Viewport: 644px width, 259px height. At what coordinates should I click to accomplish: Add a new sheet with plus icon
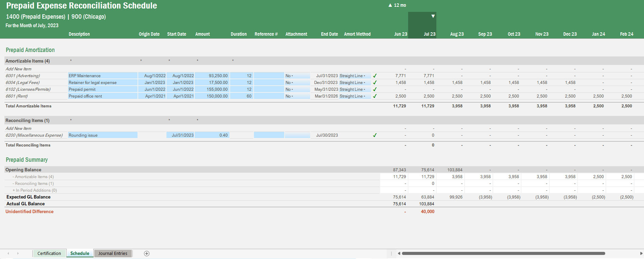coord(147,254)
